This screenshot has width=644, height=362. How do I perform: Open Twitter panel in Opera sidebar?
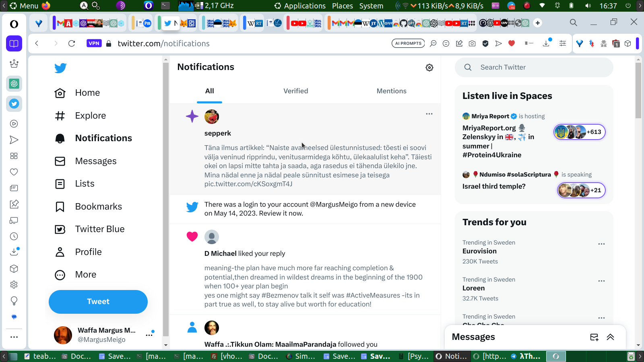14,104
